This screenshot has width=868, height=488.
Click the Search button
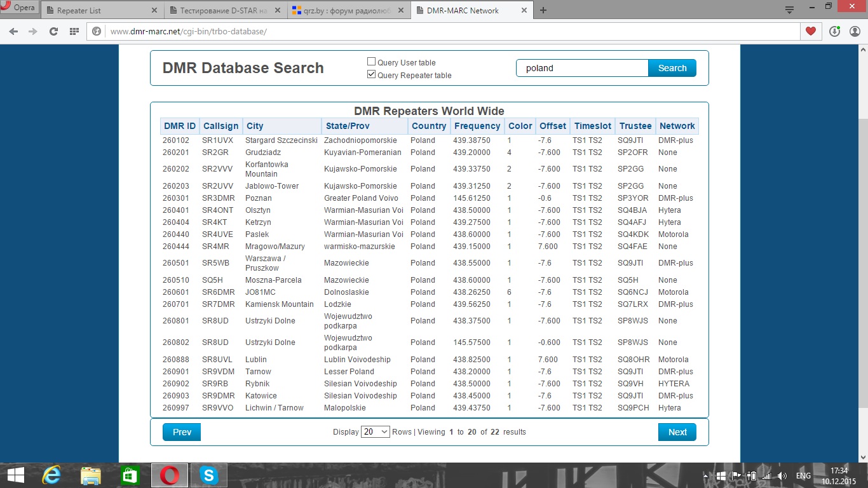672,68
